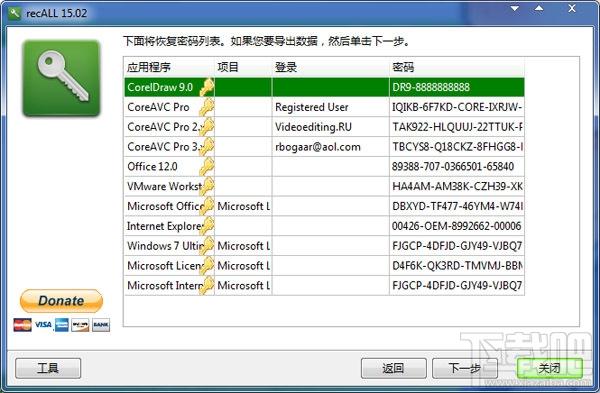This screenshot has width=600, height=393.
Task: Click the key icon in Windows 7 Ultimate row
Action: click(207, 246)
